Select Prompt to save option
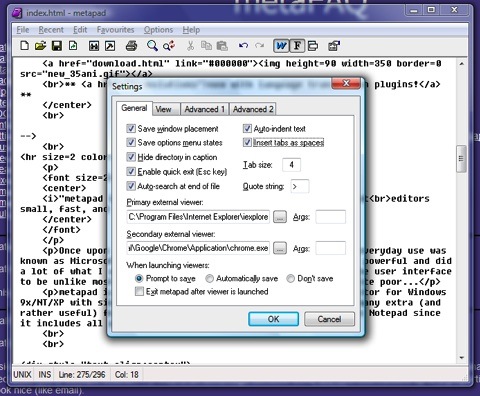 (139, 278)
